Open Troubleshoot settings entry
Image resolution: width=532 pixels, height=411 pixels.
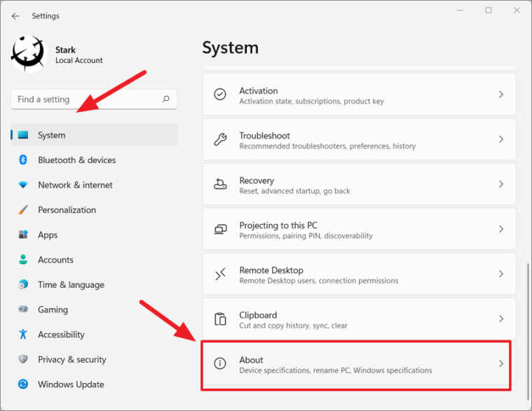(360, 139)
